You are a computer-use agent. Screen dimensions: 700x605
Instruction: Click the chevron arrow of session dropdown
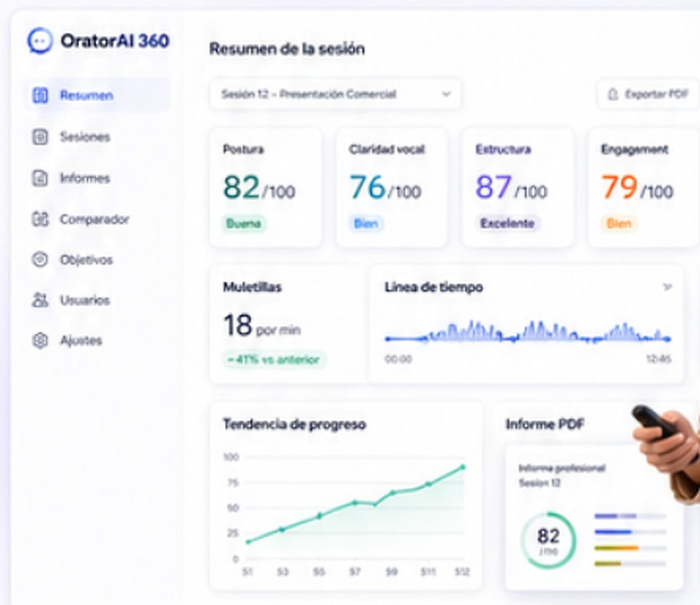[446, 94]
